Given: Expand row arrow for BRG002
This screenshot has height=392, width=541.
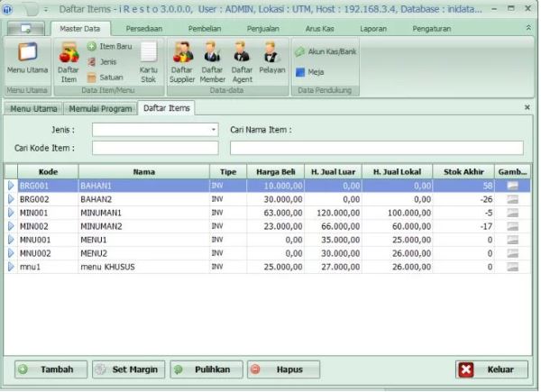Looking at the screenshot, I should (12, 199).
